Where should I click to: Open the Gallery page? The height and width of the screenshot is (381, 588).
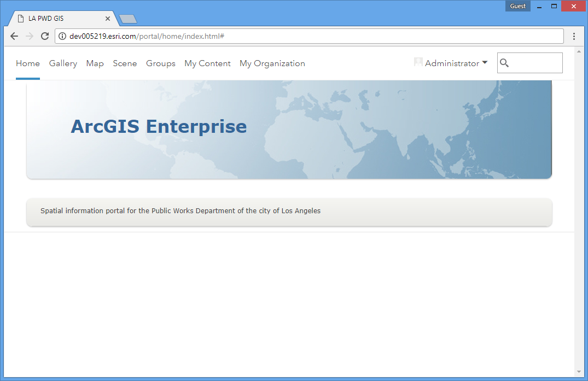[63, 63]
